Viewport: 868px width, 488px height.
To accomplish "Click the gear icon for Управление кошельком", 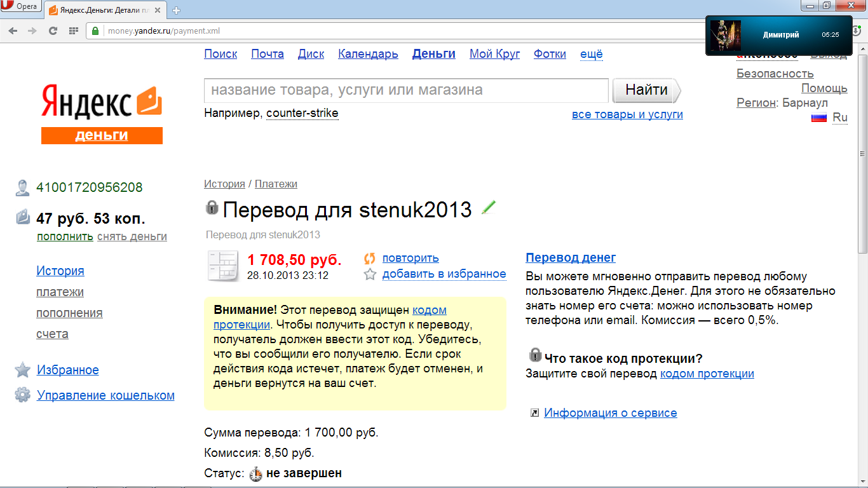I will click(23, 395).
